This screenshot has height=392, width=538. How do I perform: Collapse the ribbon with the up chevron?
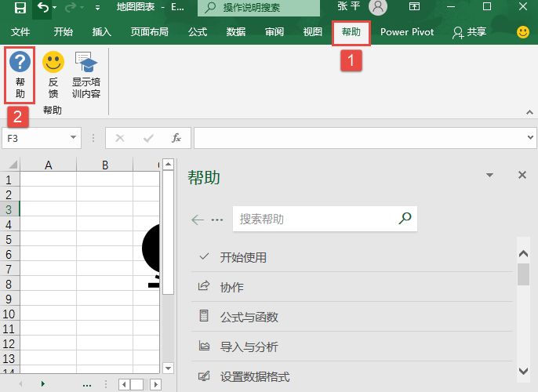(x=529, y=112)
